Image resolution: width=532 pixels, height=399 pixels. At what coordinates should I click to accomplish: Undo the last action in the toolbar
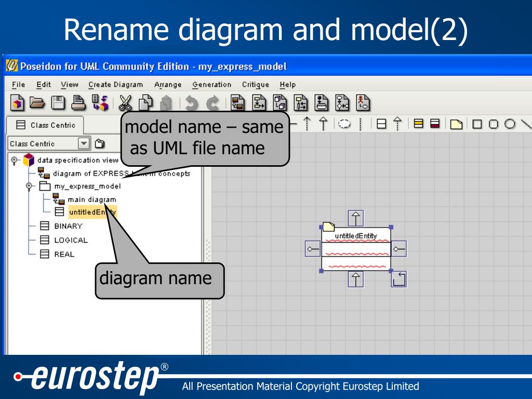191,103
